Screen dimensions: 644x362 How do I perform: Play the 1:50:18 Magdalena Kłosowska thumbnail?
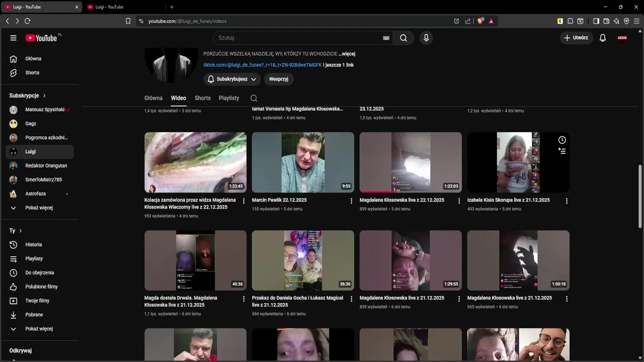click(518, 260)
